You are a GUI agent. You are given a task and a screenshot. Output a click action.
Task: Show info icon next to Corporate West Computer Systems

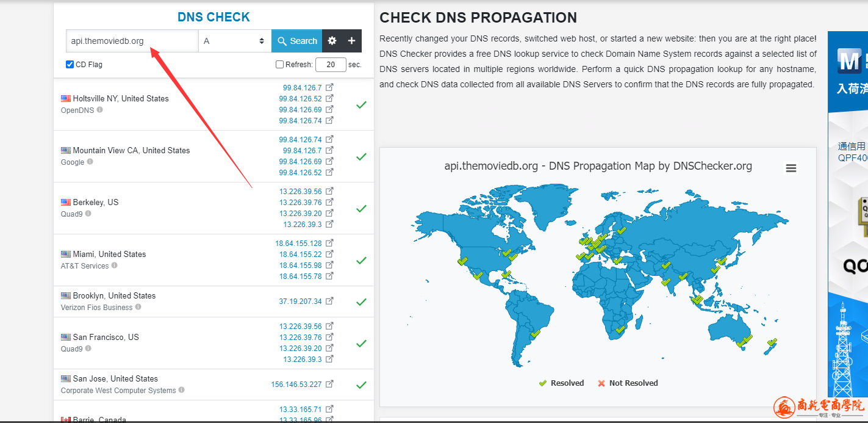181,390
